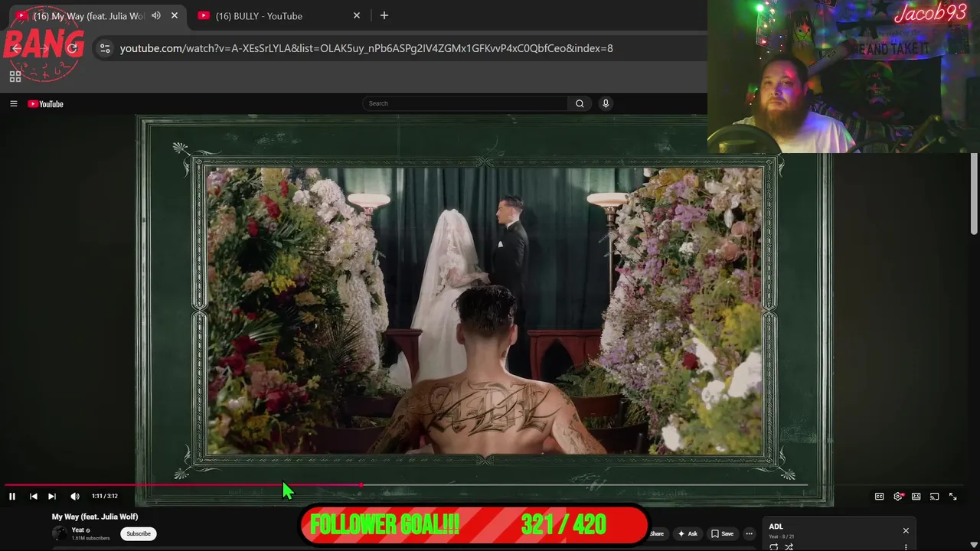Close the BULLY browser tab

point(356,15)
